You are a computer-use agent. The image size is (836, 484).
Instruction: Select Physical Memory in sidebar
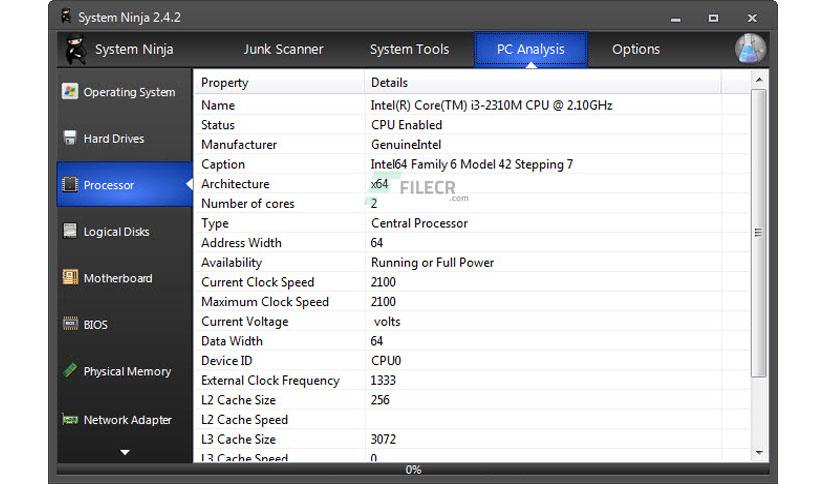point(127,371)
